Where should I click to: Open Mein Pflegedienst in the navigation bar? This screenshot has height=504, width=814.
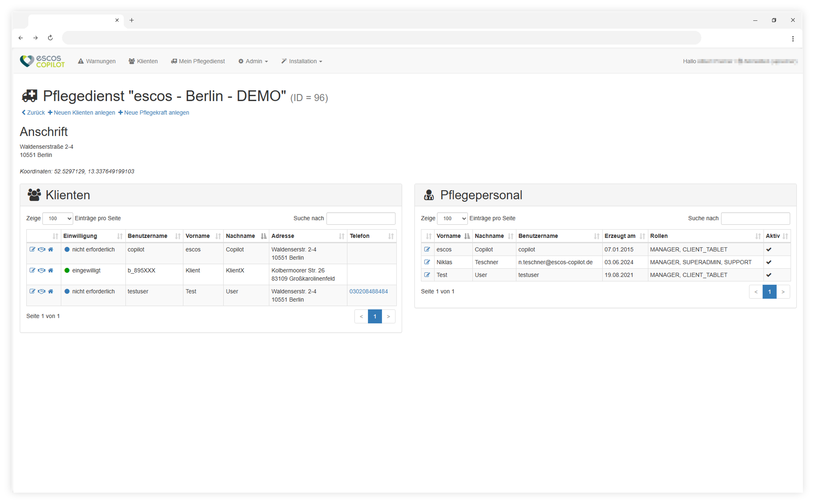(198, 61)
